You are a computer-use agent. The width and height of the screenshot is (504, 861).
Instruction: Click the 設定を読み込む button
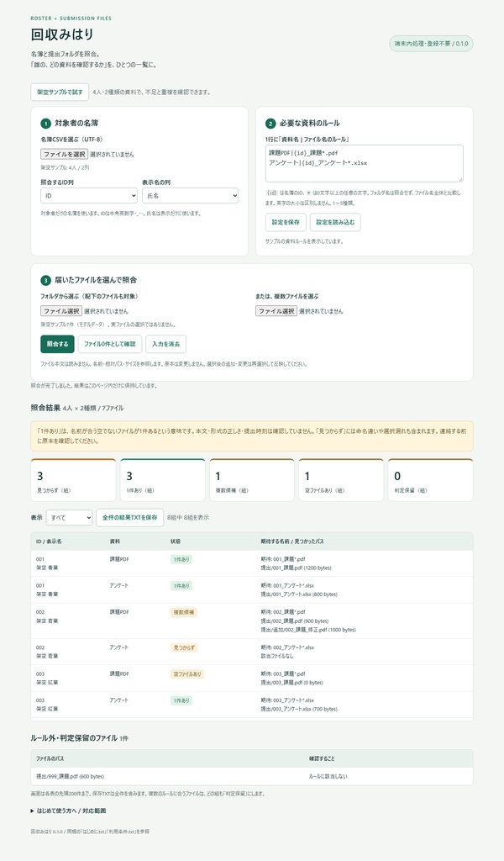pyautogui.click(x=335, y=222)
